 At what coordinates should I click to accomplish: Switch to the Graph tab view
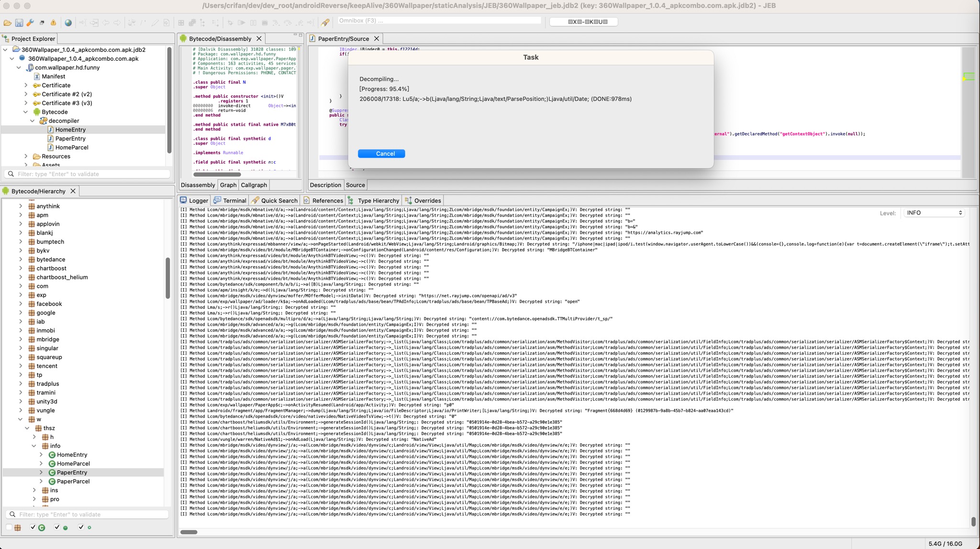click(227, 184)
